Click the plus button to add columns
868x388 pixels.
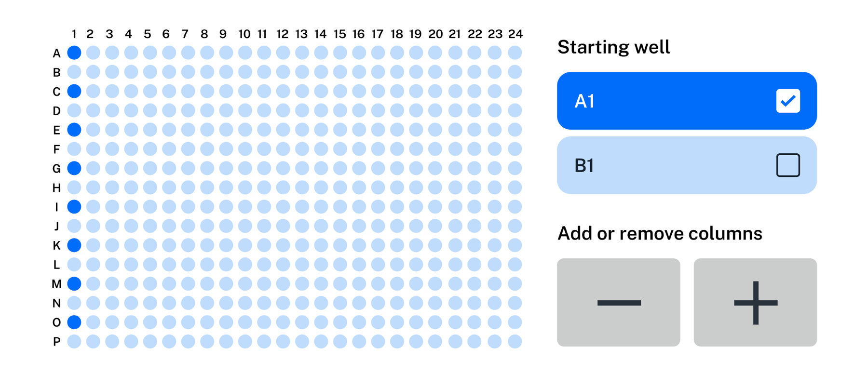tap(756, 302)
